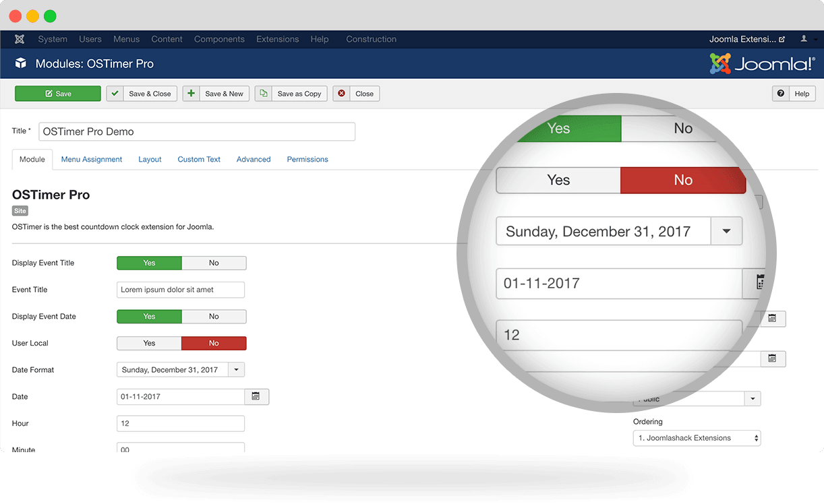Set Display Event Title to Yes
The height and width of the screenshot is (504, 824).
coord(149,263)
